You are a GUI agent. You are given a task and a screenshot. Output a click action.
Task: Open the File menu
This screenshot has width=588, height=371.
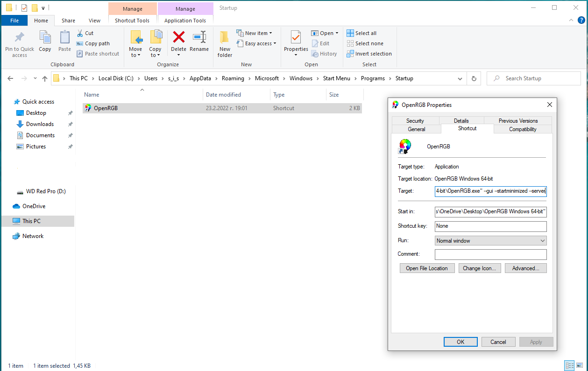coord(14,21)
